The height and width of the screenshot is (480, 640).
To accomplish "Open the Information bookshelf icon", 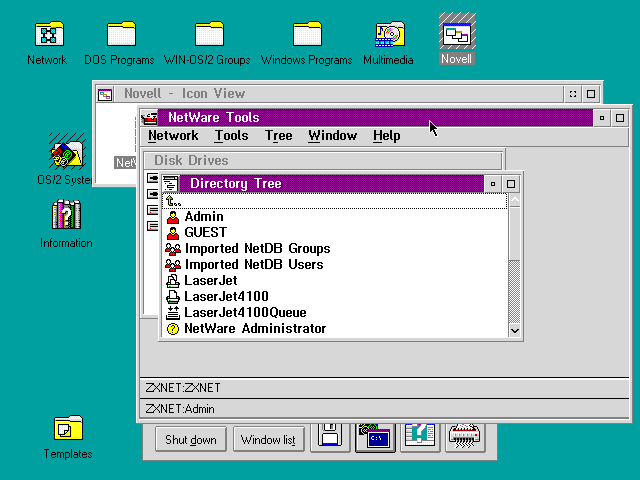I will click(x=66, y=214).
